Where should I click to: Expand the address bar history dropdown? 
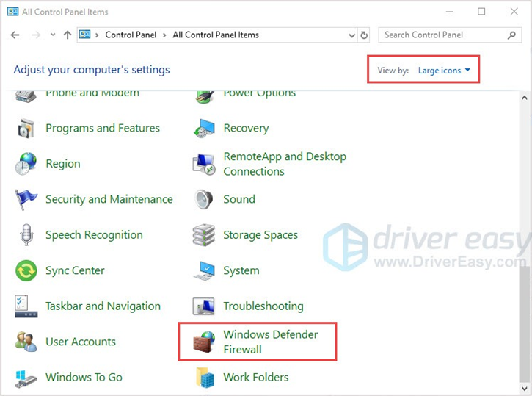[x=351, y=35]
